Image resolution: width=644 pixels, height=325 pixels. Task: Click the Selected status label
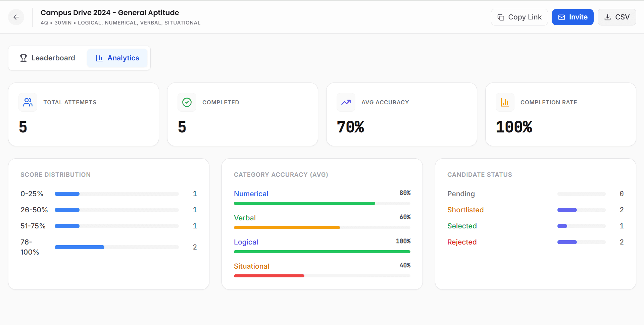click(x=462, y=226)
